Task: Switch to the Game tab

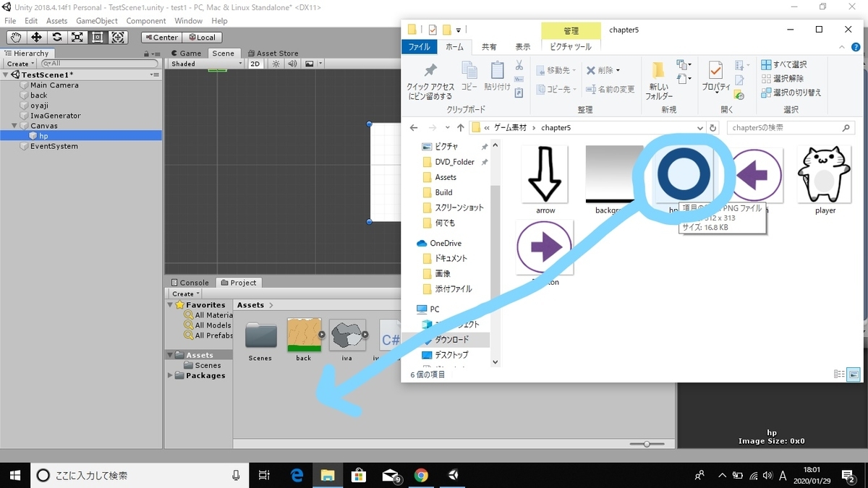Action: (x=186, y=53)
